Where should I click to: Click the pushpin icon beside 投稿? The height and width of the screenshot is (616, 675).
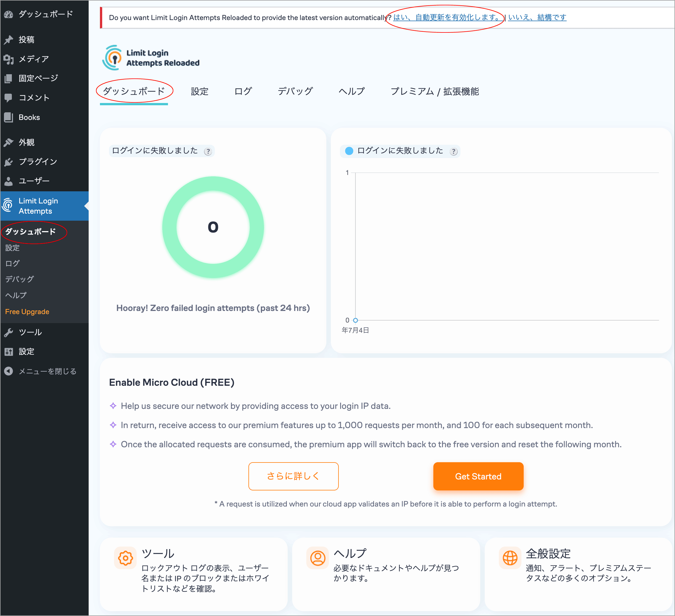pos(8,40)
